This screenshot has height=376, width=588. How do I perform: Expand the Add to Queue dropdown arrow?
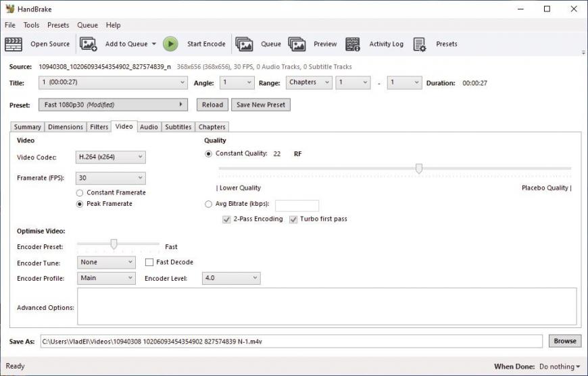pos(154,44)
